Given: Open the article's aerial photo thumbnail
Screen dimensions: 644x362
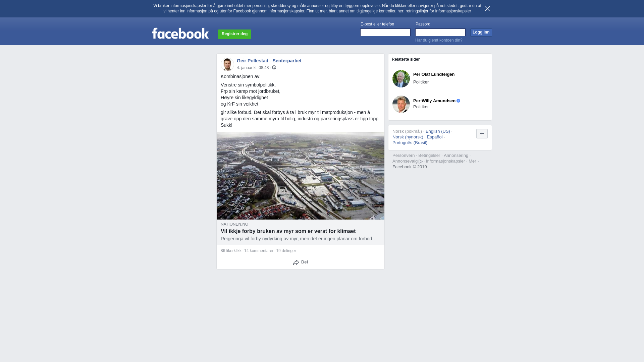Looking at the screenshot, I should 301,176.
